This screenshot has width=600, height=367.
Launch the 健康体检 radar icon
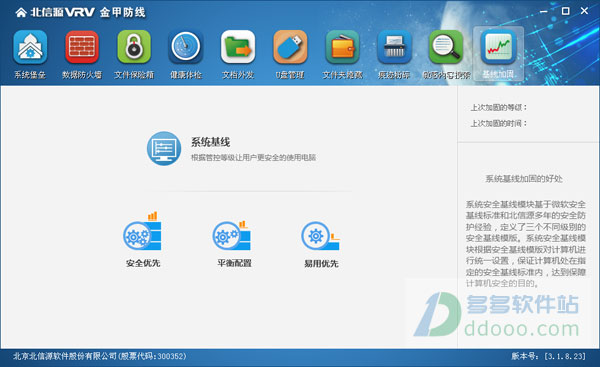[x=186, y=47]
